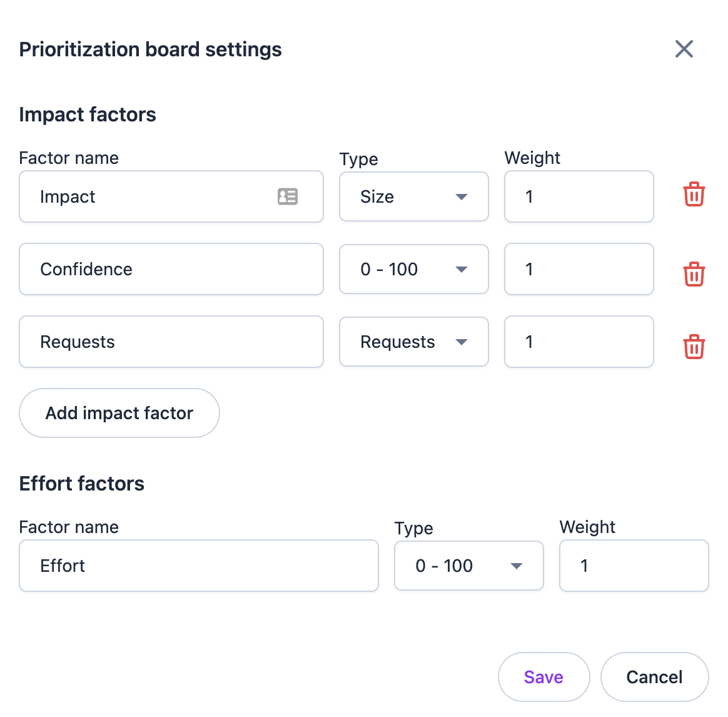Select the weight field for Confidence
Image resolution: width=728 pixels, height=717 pixels.
(x=579, y=269)
